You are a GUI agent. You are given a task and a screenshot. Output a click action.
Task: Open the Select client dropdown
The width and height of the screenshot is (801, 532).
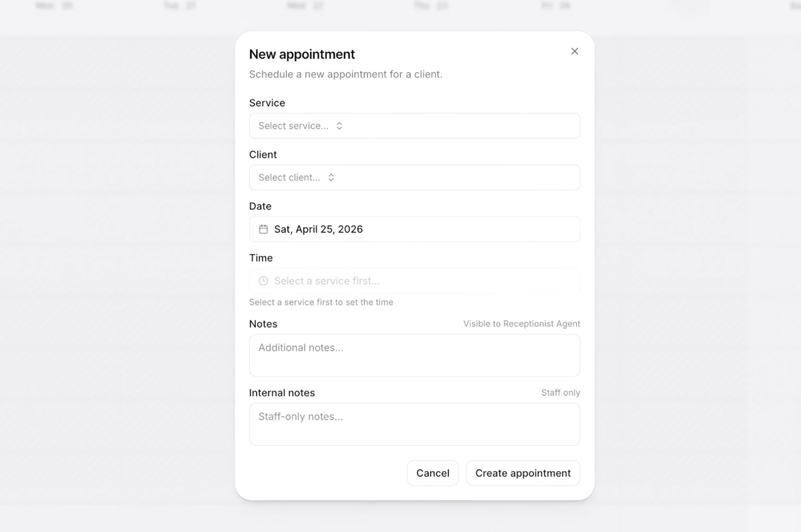415,178
